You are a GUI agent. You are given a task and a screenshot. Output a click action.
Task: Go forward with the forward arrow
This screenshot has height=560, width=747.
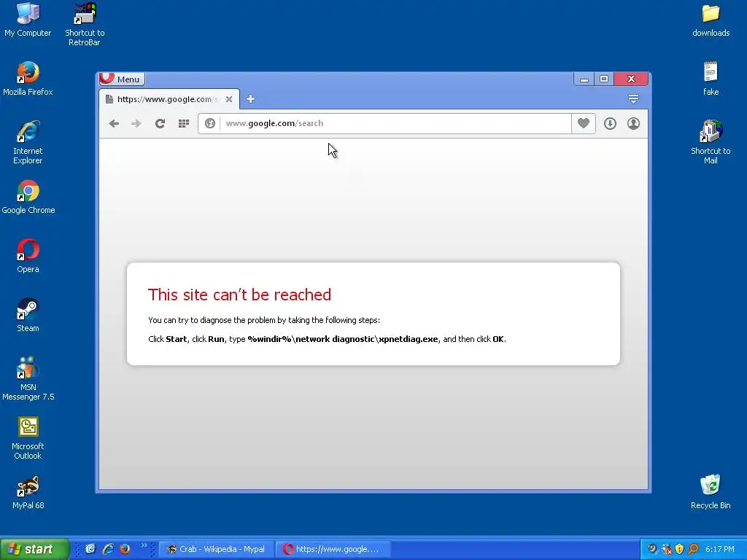click(136, 124)
